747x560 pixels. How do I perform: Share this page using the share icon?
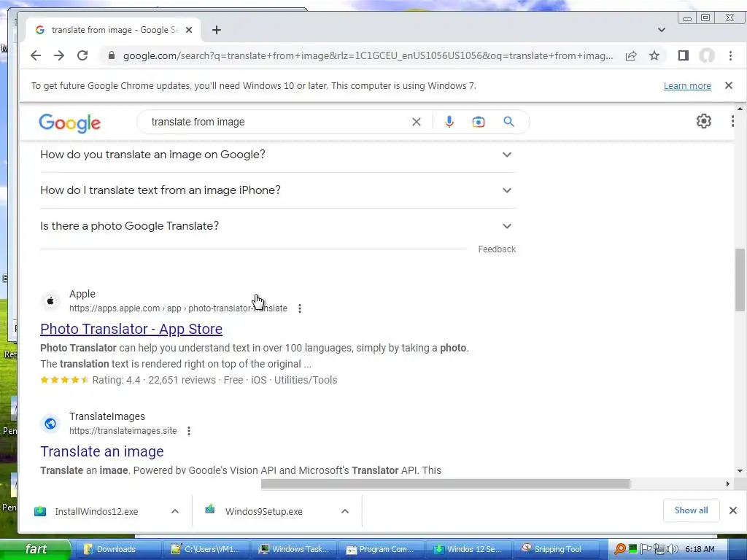[x=631, y=55]
